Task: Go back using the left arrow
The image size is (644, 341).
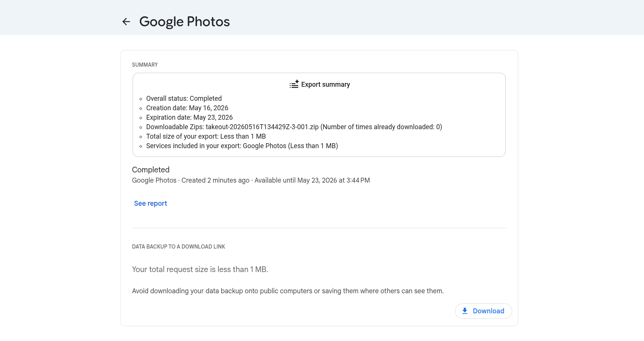Action: coord(126,22)
